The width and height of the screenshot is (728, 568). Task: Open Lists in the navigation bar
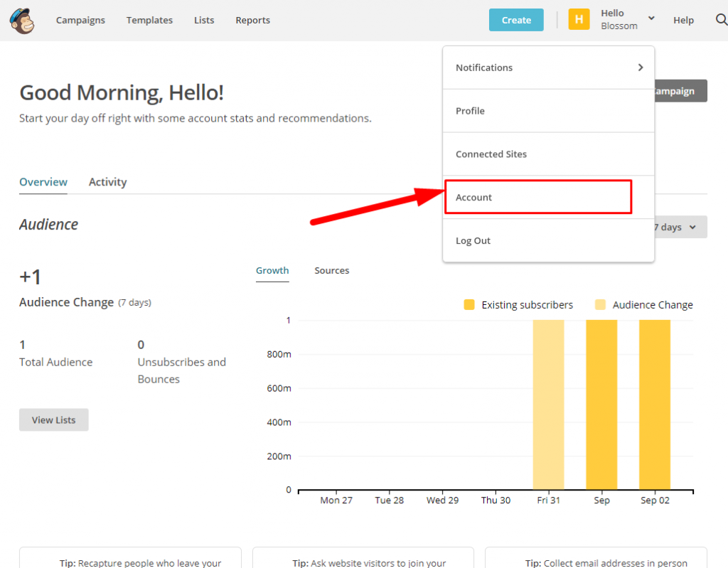click(x=204, y=20)
